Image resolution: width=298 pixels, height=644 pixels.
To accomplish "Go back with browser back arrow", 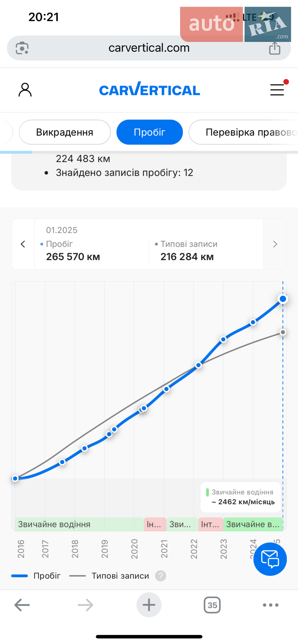I will pyautogui.click(x=22, y=605).
